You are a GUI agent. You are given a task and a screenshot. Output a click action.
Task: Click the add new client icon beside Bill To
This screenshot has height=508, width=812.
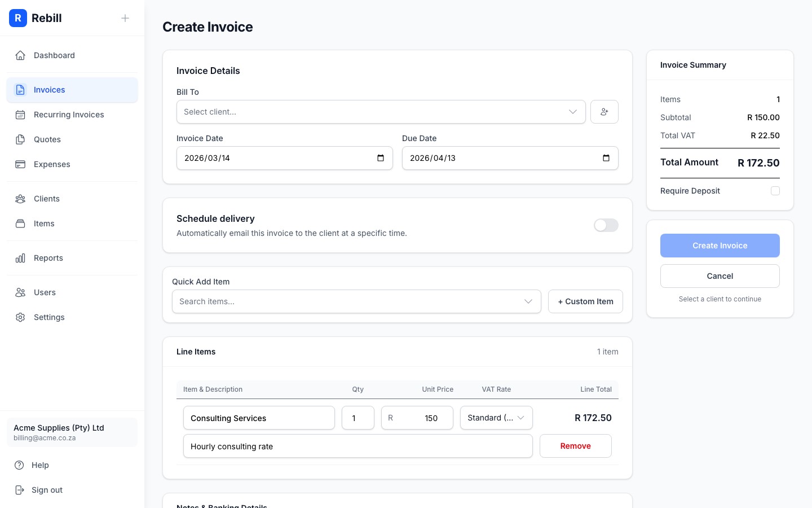604,112
